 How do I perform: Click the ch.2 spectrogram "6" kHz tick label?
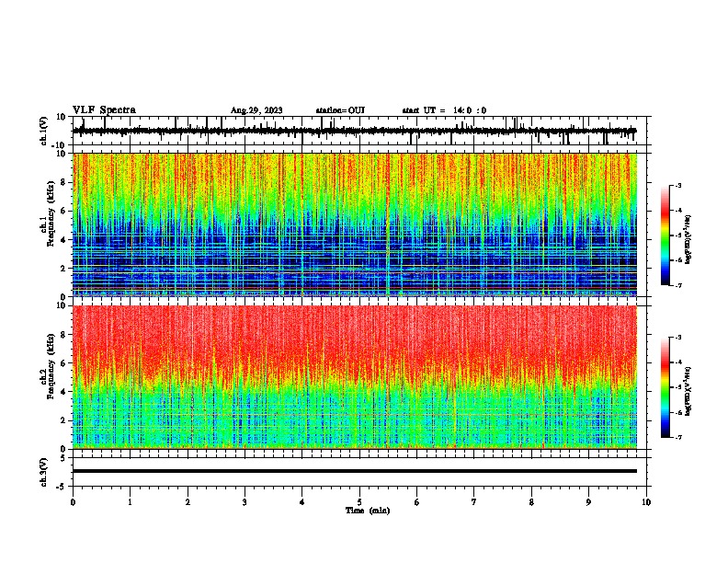64,363
